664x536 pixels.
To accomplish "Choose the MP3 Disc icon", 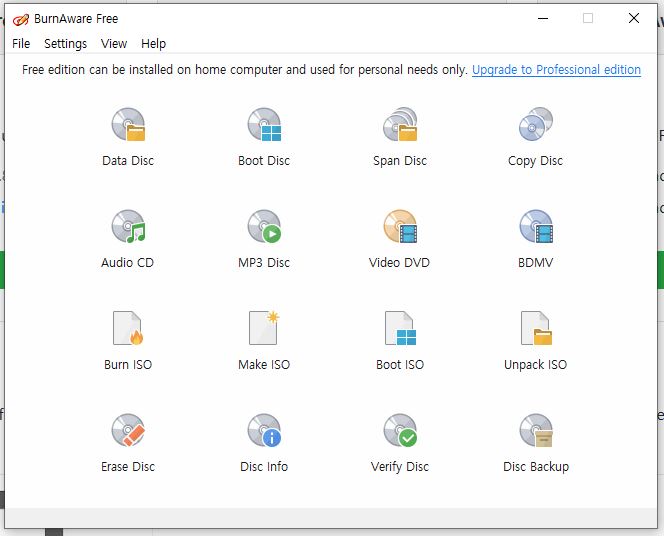I will (x=264, y=226).
